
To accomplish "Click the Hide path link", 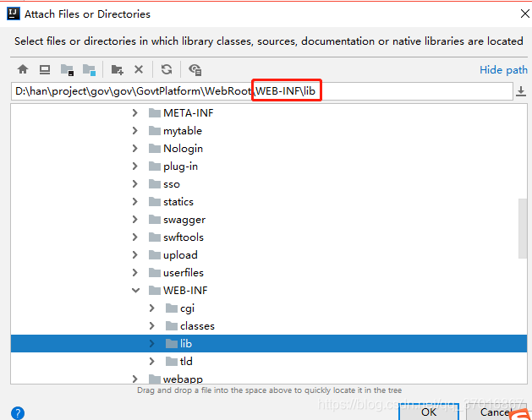I will coord(503,70).
